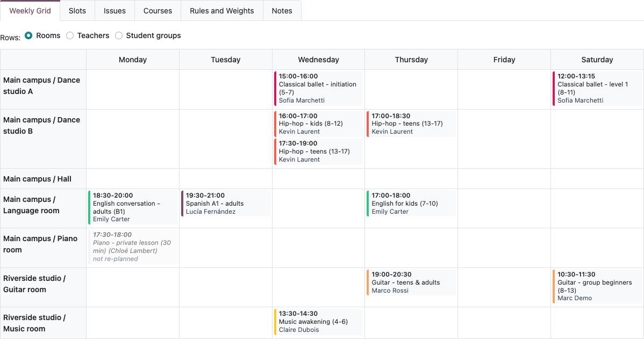The height and width of the screenshot is (355, 644).
Task: Click the Wednesday column header
Action: click(318, 60)
